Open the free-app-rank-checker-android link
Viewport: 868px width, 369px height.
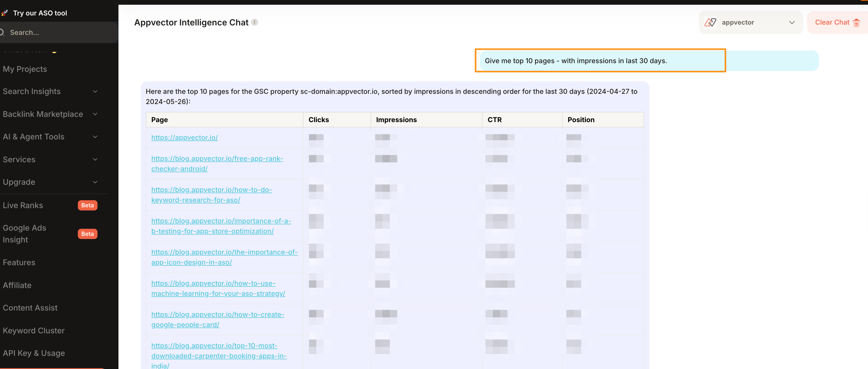coord(217,164)
